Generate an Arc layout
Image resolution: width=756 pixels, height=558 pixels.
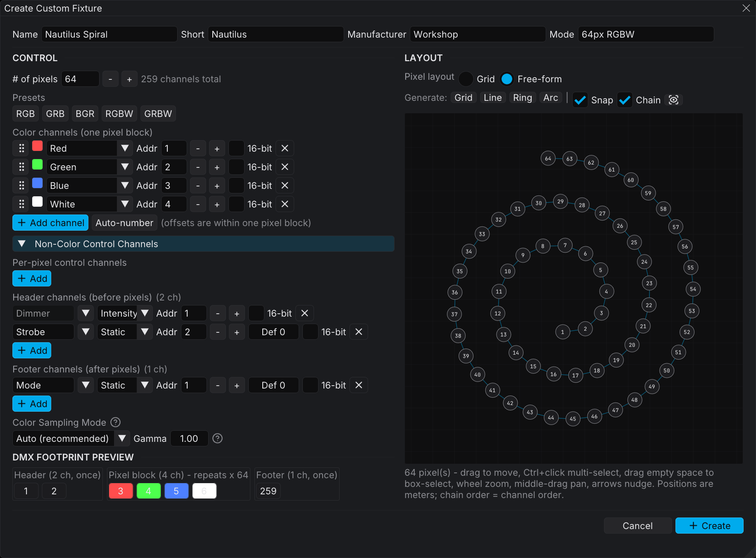[x=550, y=98]
